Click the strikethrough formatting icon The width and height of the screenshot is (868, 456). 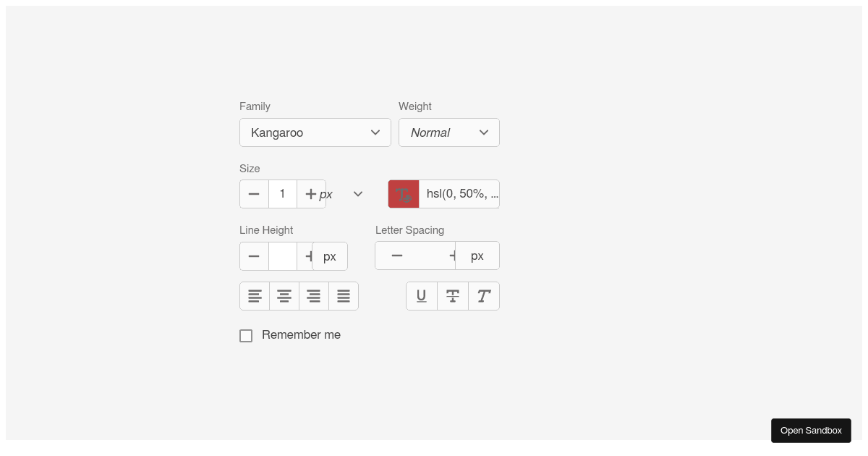click(x=453, y=295)
